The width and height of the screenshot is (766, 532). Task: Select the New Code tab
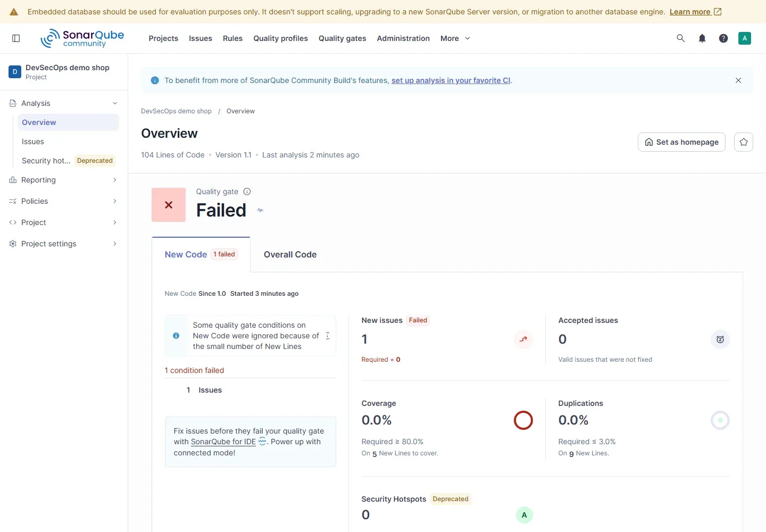coord(201,255)
